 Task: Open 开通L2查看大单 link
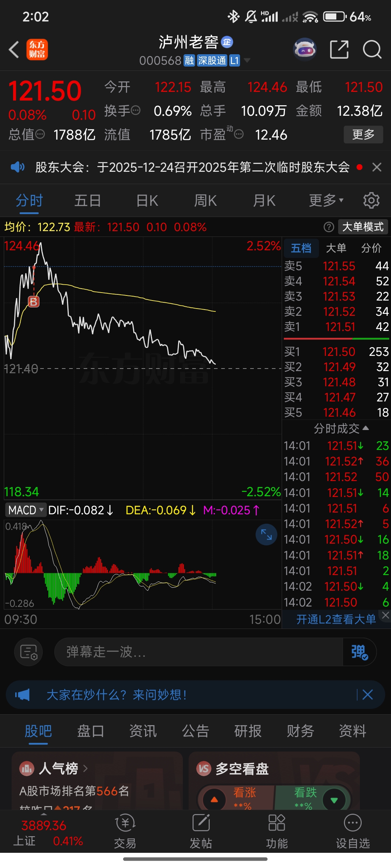[x=336, y=619]
